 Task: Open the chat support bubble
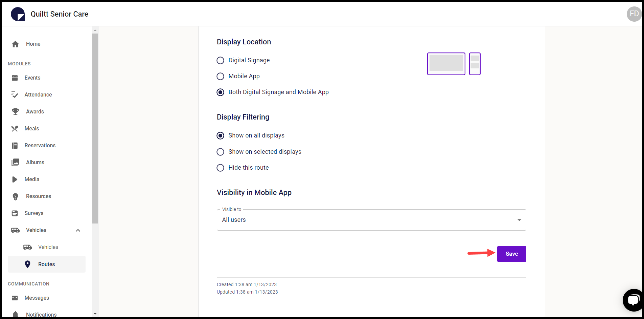(633, 300)
